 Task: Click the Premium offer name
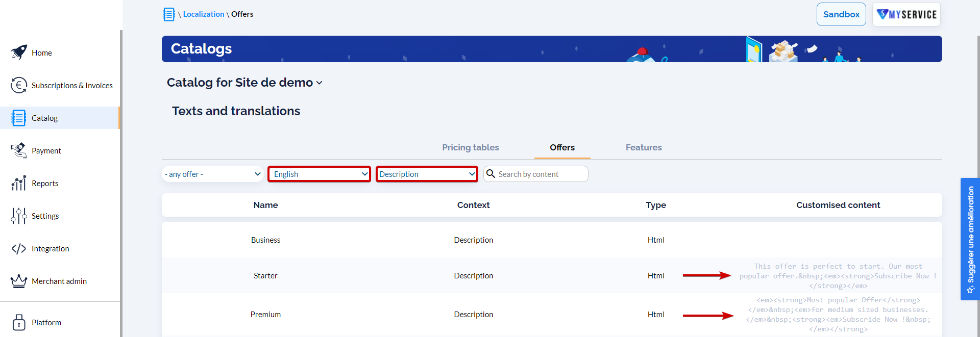point(265,314)
